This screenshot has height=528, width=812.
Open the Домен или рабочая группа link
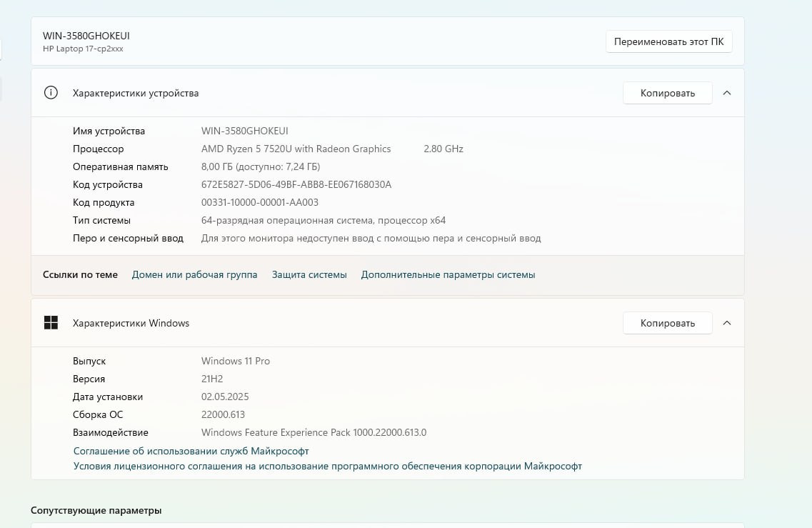194,274
